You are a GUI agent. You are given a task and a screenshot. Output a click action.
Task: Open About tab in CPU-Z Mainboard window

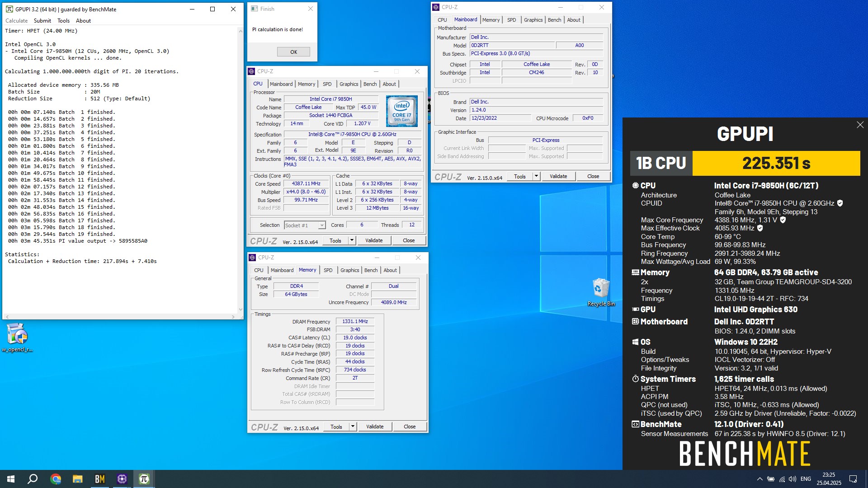(x=574, y=20)
